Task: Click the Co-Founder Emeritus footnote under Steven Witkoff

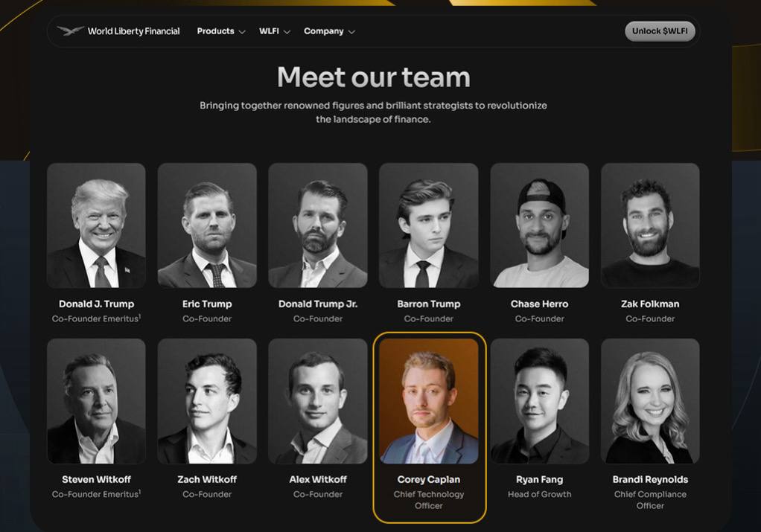Action: pyautogui.click(x=96, y=494)
